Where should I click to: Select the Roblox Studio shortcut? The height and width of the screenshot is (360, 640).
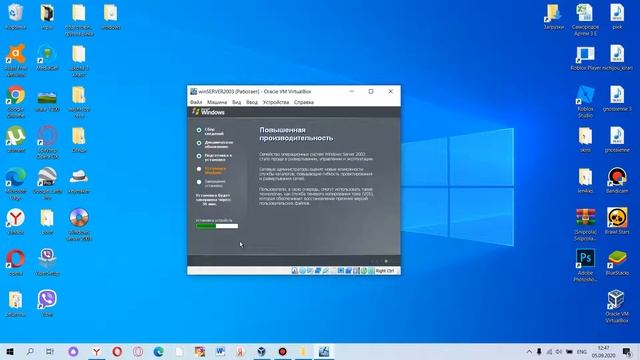pyautogui.click(x=585, y=102)
